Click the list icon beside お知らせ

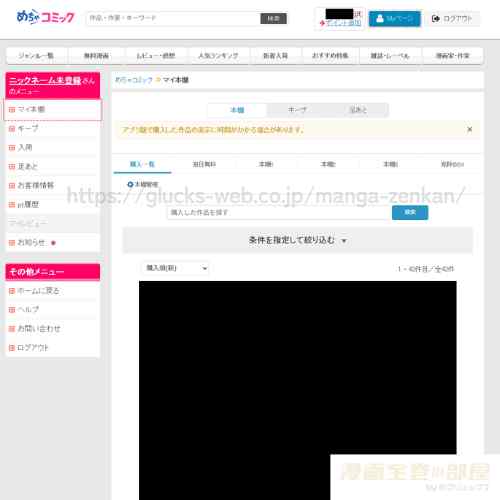point(12,243)
